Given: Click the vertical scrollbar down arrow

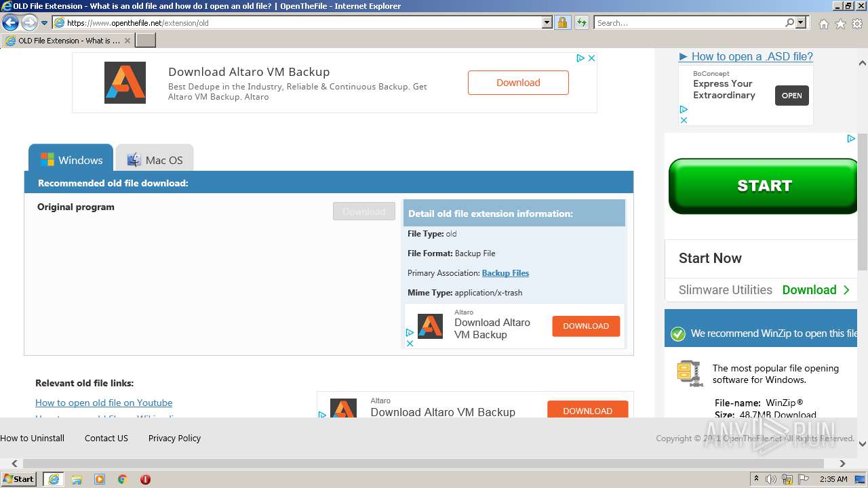Looking at the screenshot, I should [x=862, y=444].
